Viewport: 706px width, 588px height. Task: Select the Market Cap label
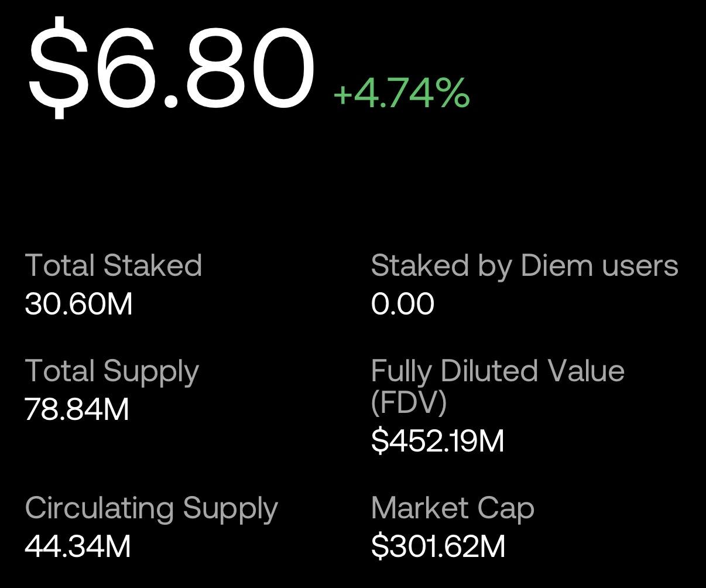click(453, 508)
